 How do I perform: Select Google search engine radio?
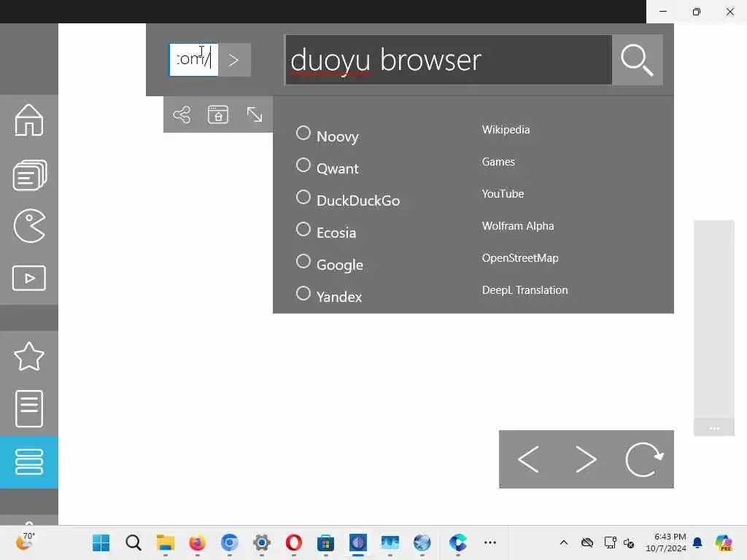pyautogui.click(x=303, y=262)
